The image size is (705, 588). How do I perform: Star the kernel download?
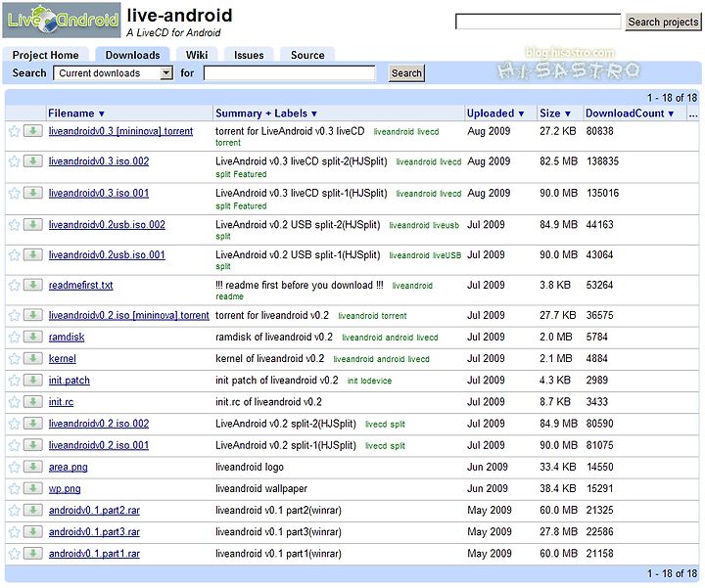pos(15,358)
